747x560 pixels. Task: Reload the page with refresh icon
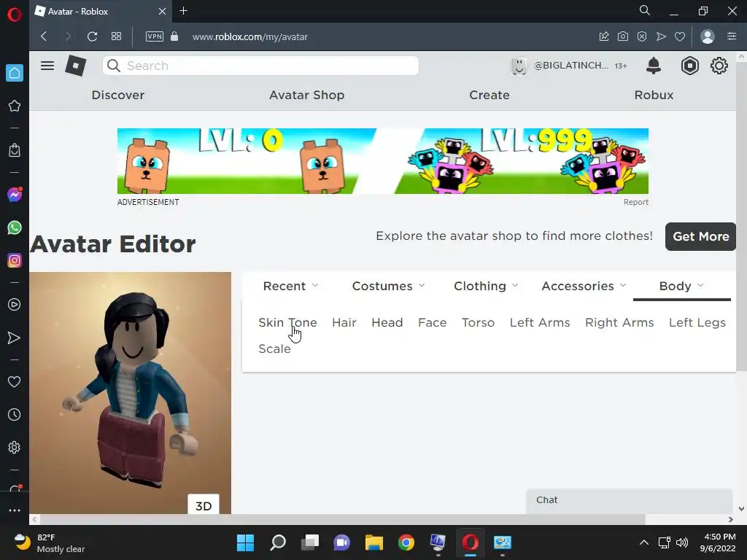click(93, 36)
